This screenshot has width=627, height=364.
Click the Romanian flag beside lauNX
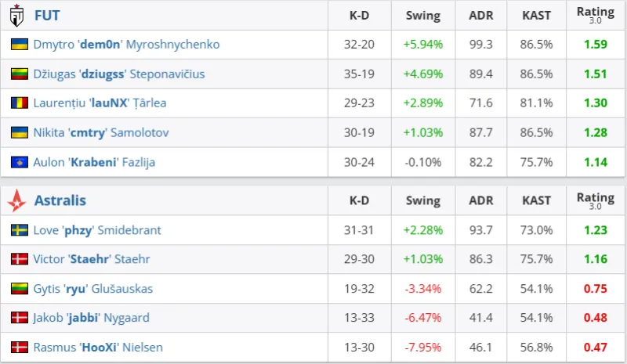click(20, 103)
